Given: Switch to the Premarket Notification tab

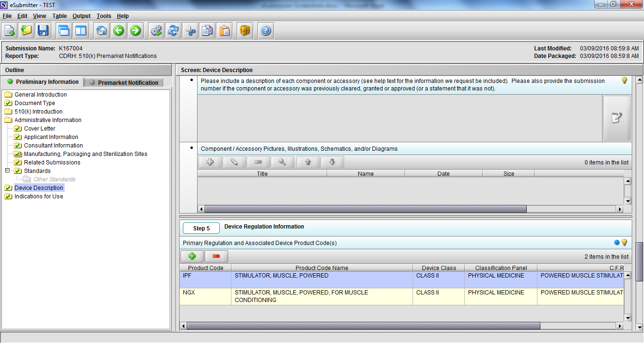Looking at the screenshot, I should (128, 82).
